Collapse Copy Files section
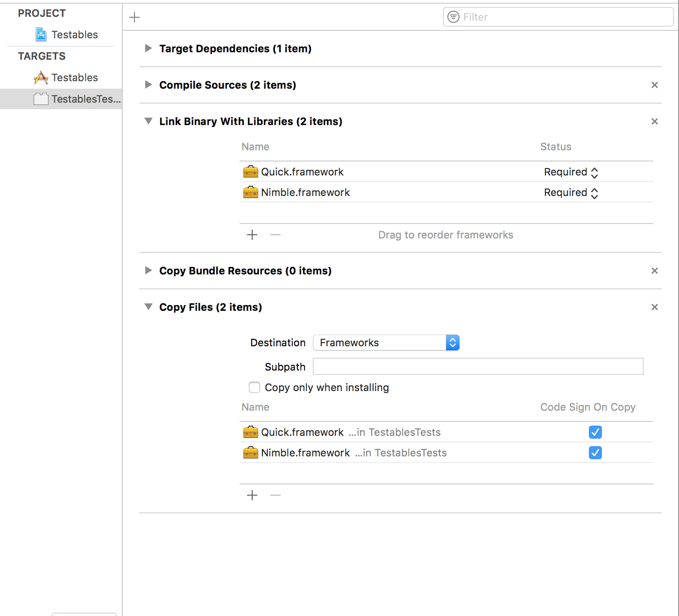Screen dimensions: 679x616 [x=149, y=307]
